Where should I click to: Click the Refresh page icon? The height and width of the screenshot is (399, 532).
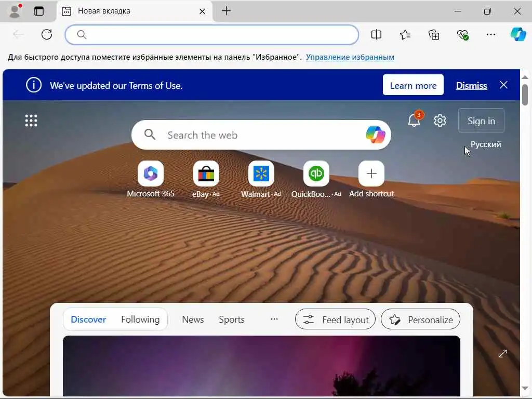[47, 34]
